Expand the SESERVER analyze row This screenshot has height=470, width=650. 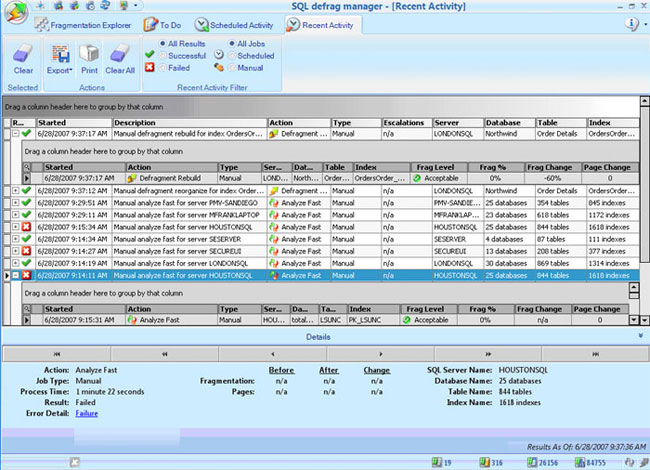click(x=16, y=239)
